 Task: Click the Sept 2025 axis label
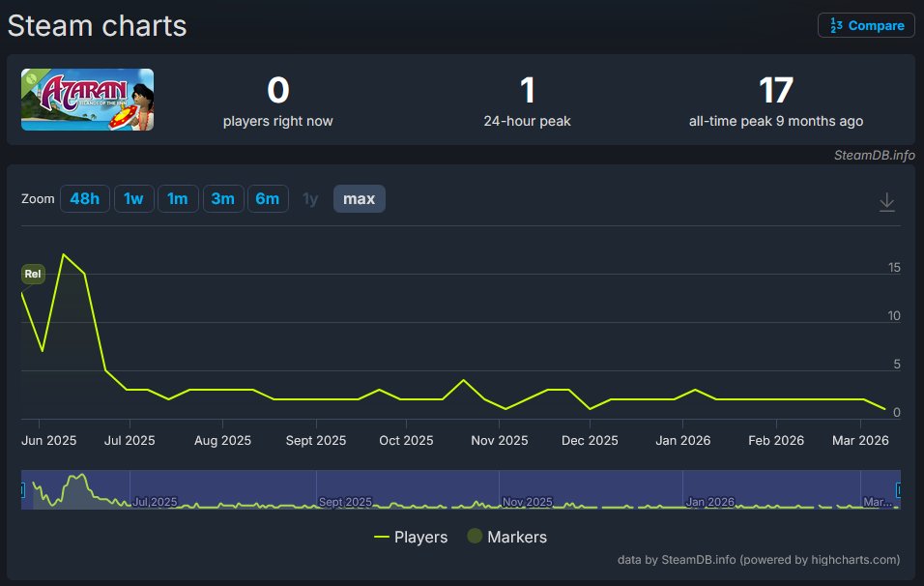316,440
